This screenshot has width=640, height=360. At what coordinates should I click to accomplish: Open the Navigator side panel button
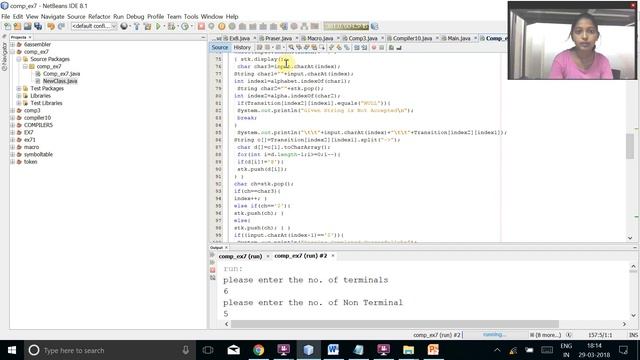pyautogui.click(x=4, y=56)
